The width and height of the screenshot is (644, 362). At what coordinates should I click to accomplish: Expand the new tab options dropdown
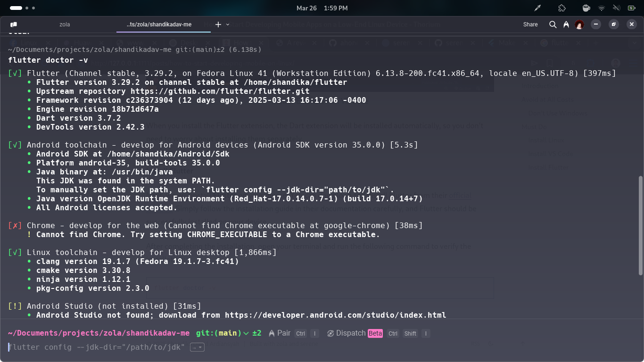228,25
